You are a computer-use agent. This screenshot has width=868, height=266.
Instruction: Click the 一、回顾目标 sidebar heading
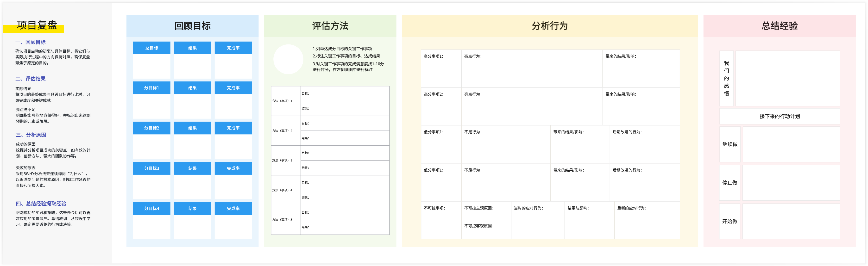pyautogui.click(x=30, y=42)
